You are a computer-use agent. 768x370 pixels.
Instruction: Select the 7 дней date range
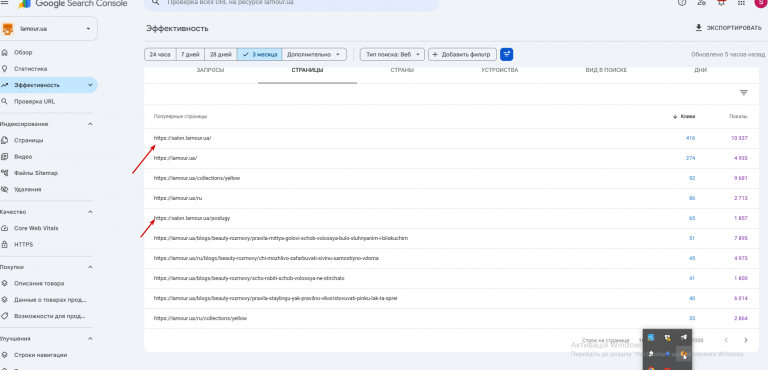tap(190, 54)
